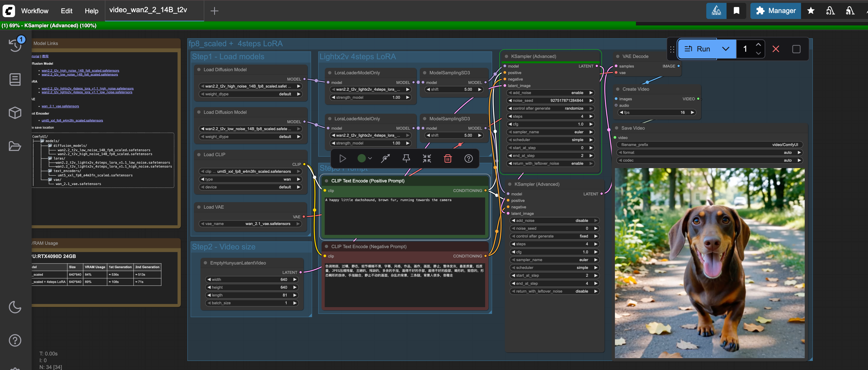Collapse the Create Video node dot
The image size is (868, 370).
coord(618,89)
